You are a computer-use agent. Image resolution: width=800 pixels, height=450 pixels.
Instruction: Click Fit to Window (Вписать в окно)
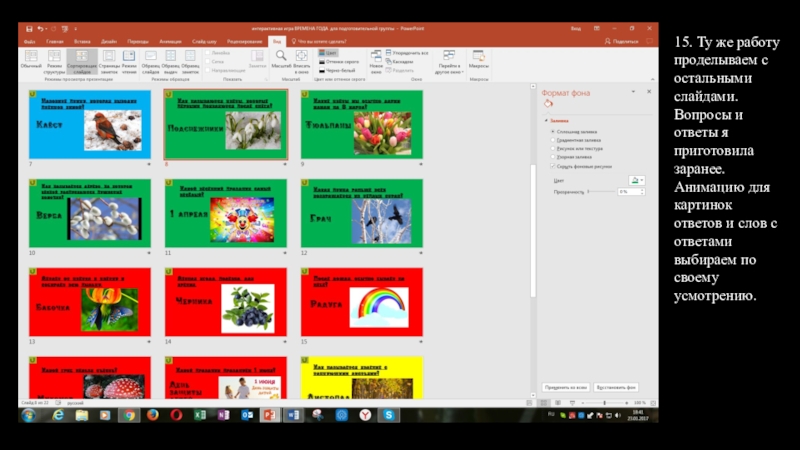[x=302, y=62]
